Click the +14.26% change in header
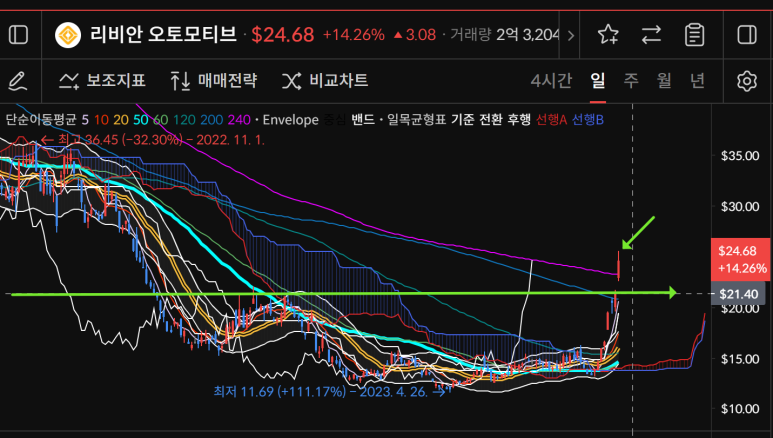Viewport: 773px width, 438px height. point(353,35)
